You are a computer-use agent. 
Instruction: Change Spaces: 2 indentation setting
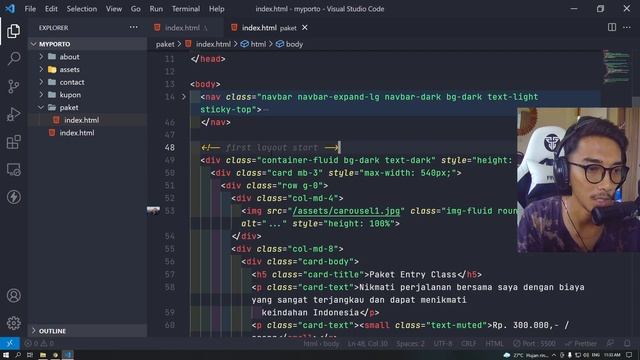coord(410,344)
